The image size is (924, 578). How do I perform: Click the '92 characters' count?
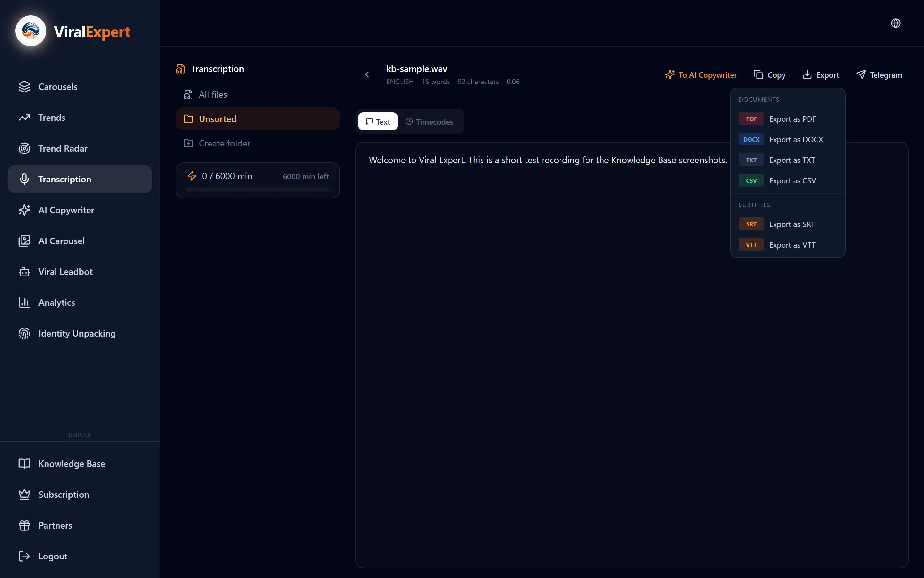(478, 82)
